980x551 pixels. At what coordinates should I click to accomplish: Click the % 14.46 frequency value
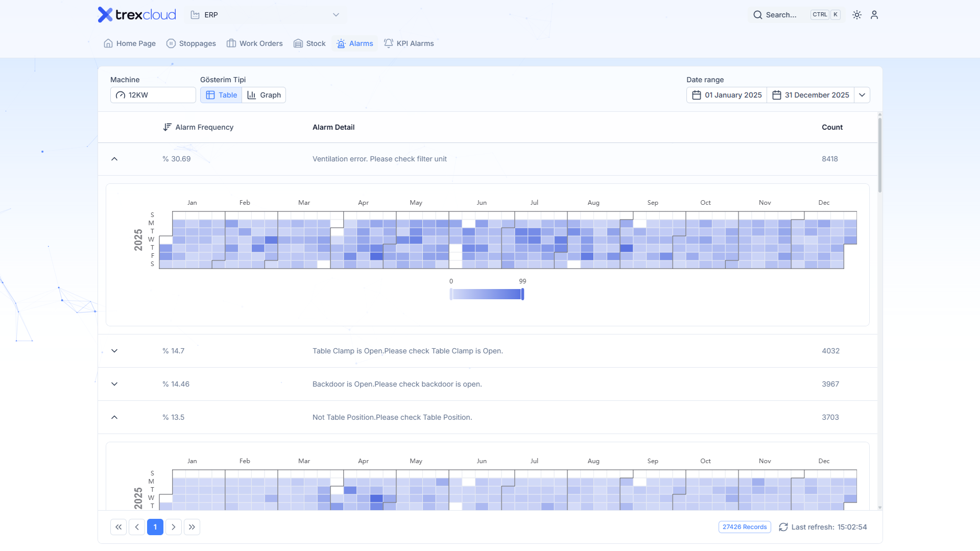[x=176, y=384]
